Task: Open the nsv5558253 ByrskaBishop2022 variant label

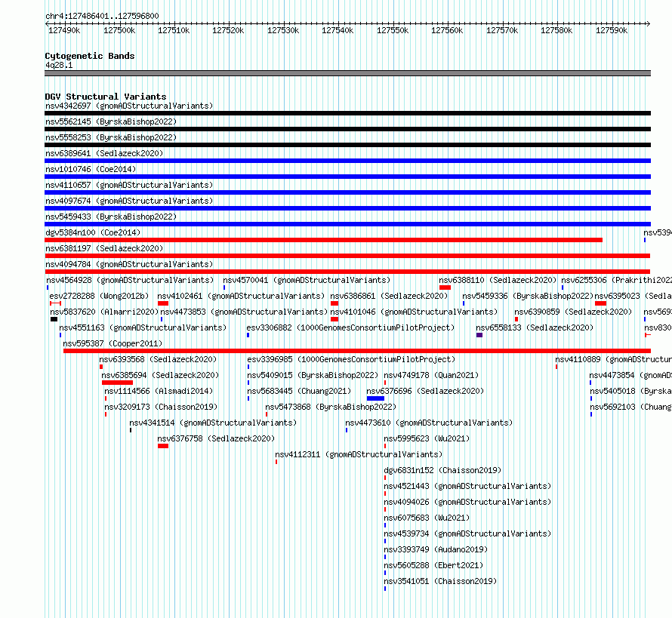Action: (111, 137)
